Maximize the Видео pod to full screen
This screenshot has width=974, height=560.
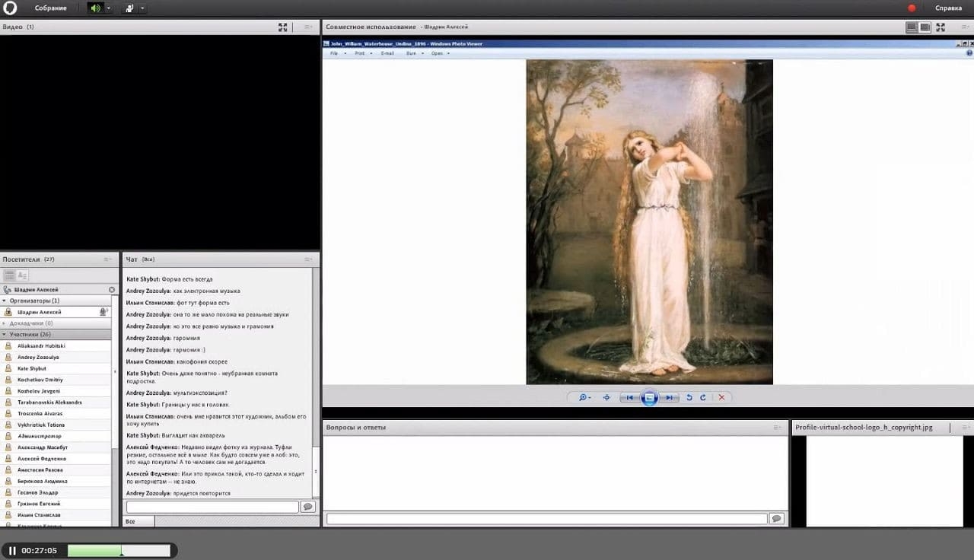click(x=283, y=27)
